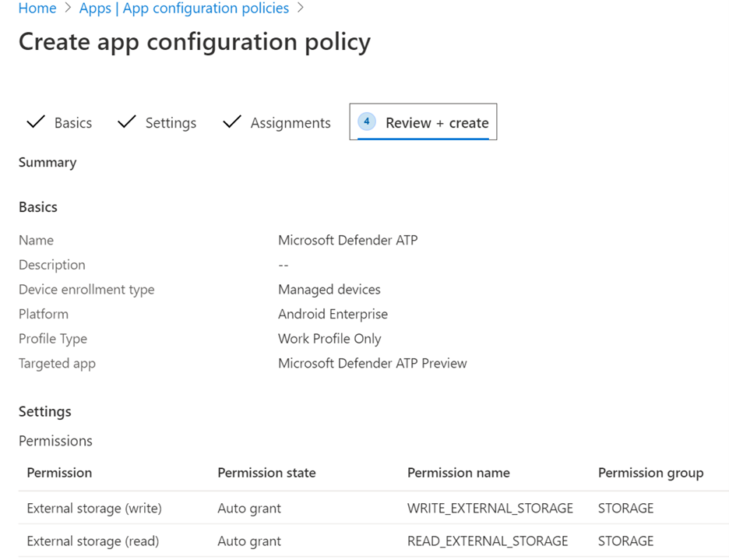729x560 pixels.
Task: Click the Permission state column header
Action: pyautogui.click(x=266, y=473)
